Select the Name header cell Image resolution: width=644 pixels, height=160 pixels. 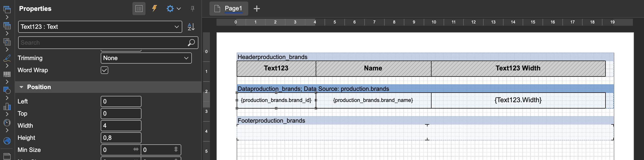tap(374, 68)
